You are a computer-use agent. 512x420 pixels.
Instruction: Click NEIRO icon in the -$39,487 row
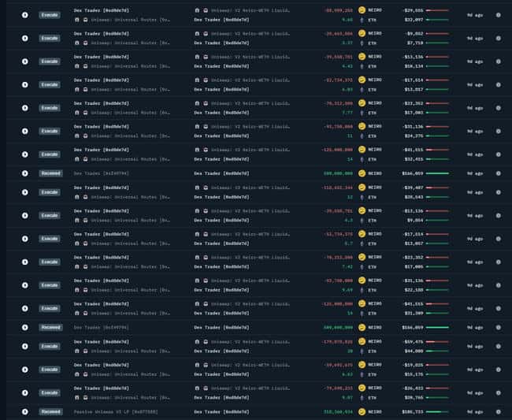tap(362, 188)
